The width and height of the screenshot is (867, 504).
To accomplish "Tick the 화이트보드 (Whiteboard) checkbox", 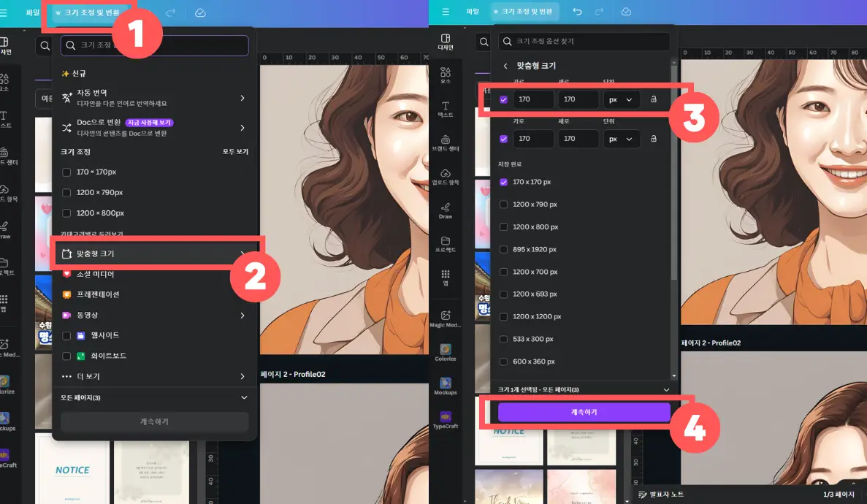I will pos(66,356).
